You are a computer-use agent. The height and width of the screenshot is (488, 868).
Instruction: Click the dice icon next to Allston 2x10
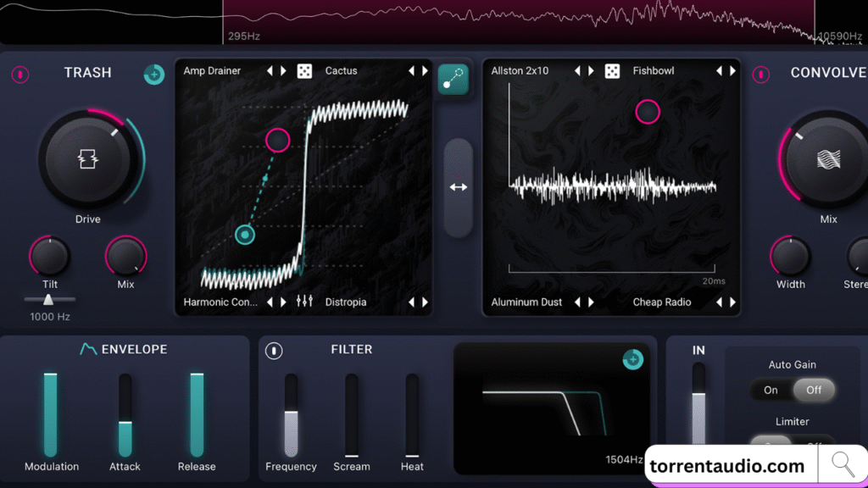[x=613, y=71]
